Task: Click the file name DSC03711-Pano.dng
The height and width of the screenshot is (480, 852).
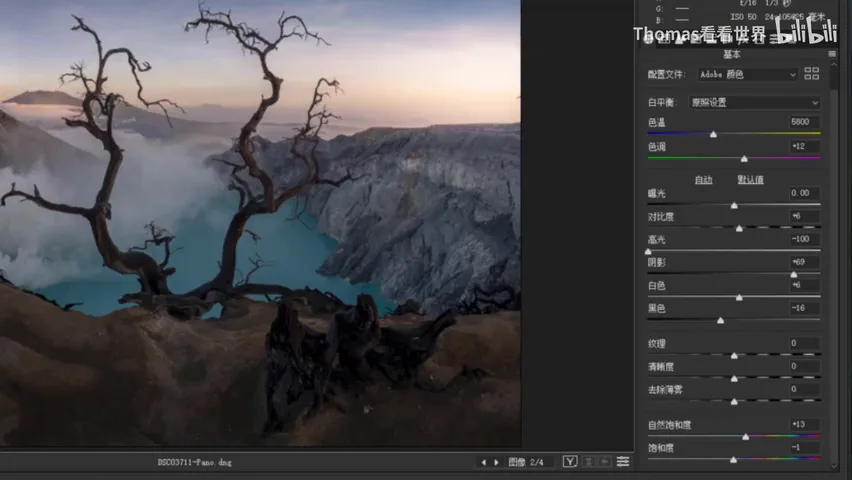Action: pos(195,463)
